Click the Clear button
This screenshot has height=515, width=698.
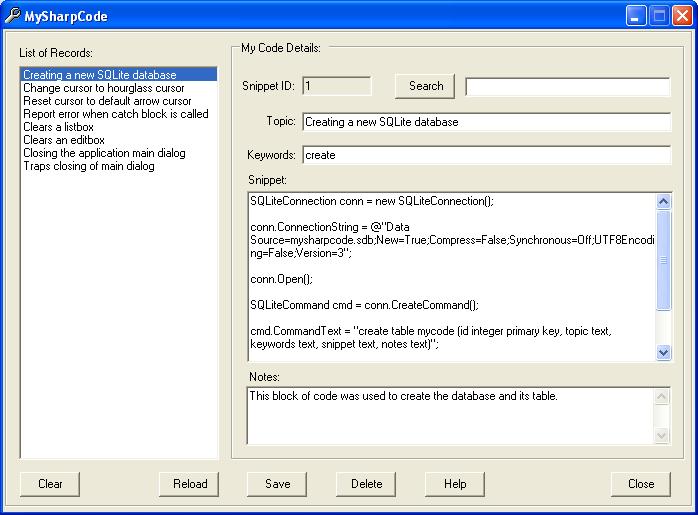point(50,484)
